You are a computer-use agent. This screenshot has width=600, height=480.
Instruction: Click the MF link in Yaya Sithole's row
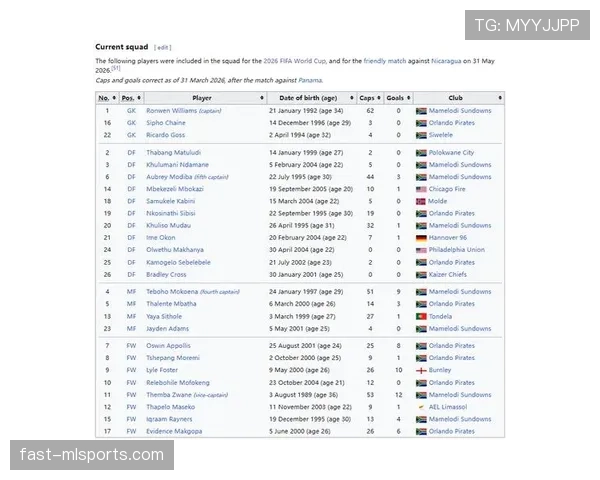point(131,317)
